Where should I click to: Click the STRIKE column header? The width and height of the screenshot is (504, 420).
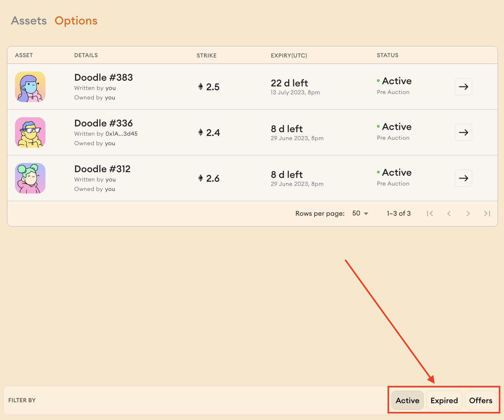pyautogui.click(x=207, y=56)
